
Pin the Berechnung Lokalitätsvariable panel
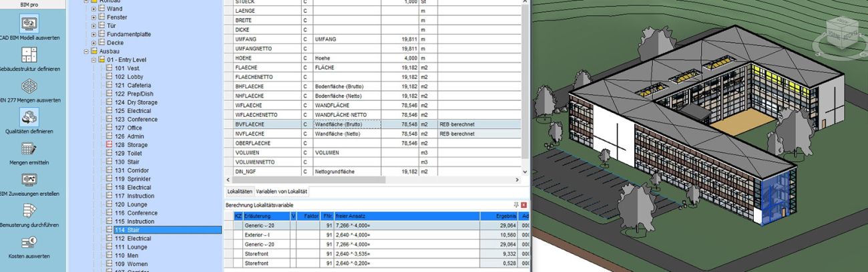click(516, 205)
